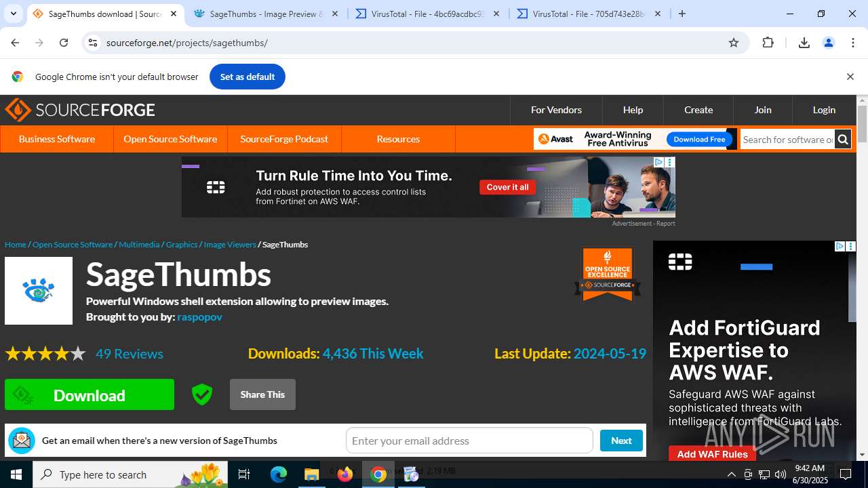Image resolution: width=868 pixels, height=488 pixels.
Task: Click Set as default button
Action: click(x=248, y=77)
